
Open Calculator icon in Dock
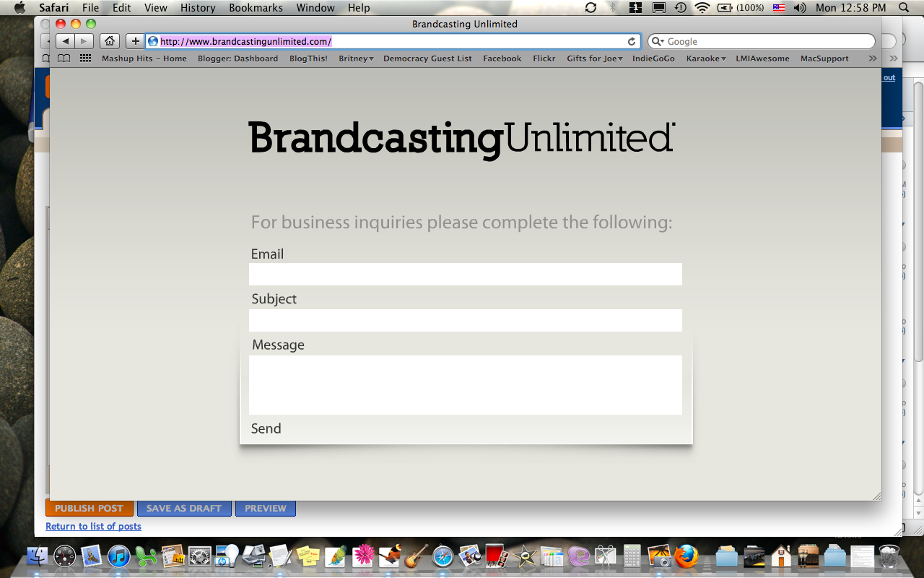tap(632, 556)
